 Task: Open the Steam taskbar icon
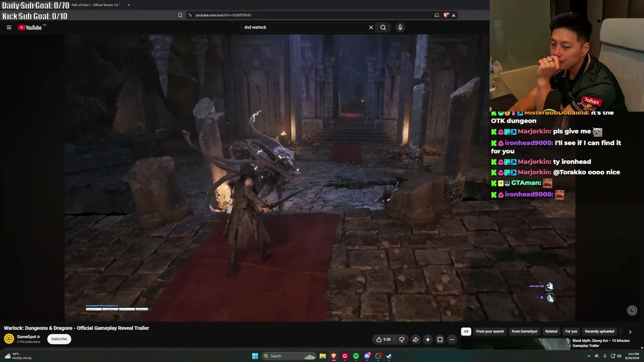tap(389, 356)
